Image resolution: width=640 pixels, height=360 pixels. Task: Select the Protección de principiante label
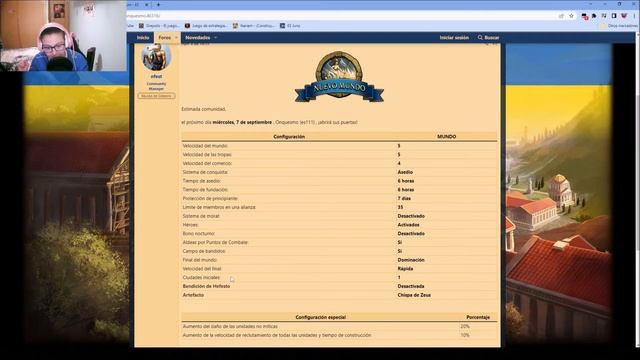(x=210, y=198)
